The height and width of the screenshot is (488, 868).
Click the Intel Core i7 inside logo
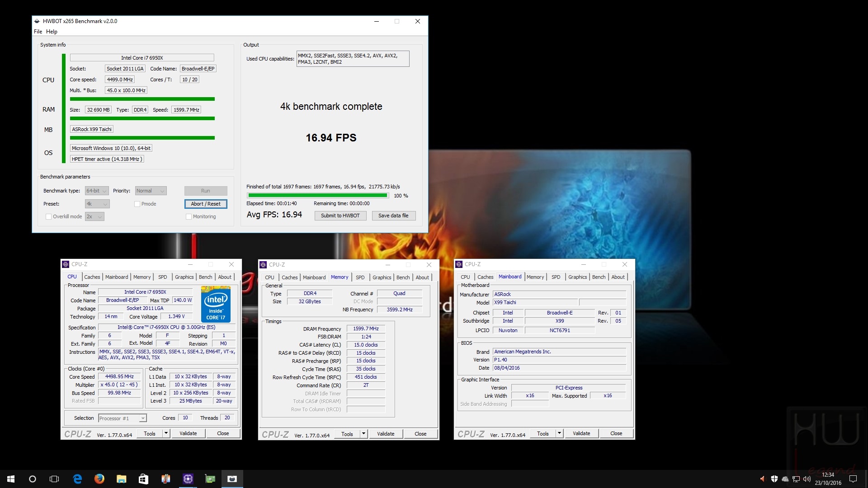216,304
